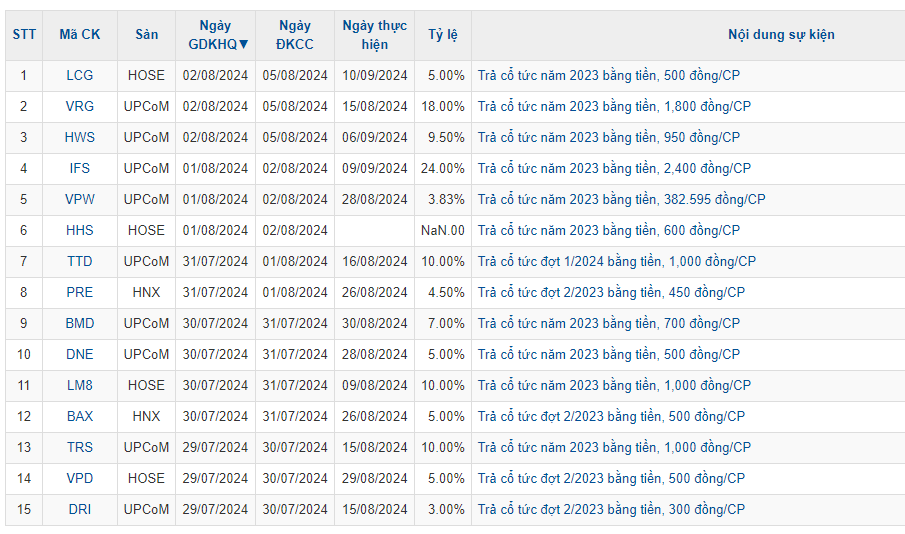Click the LM8 ticker symbol
Screen dimensions: 905x534
coord(80,385)
